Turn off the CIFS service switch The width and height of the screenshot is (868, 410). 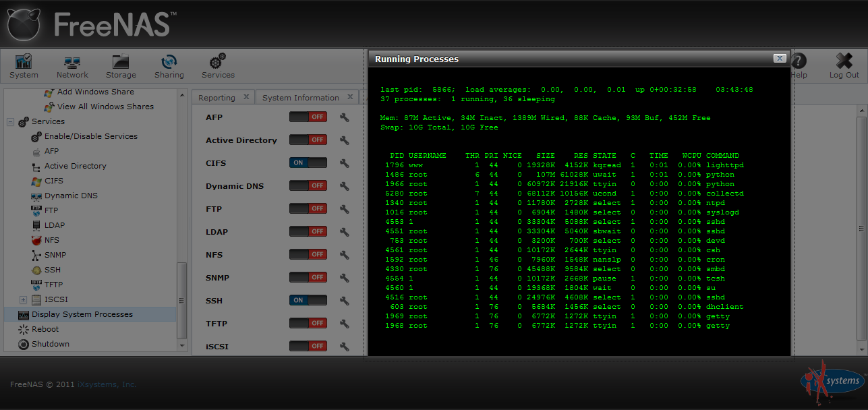coord(308,163)
